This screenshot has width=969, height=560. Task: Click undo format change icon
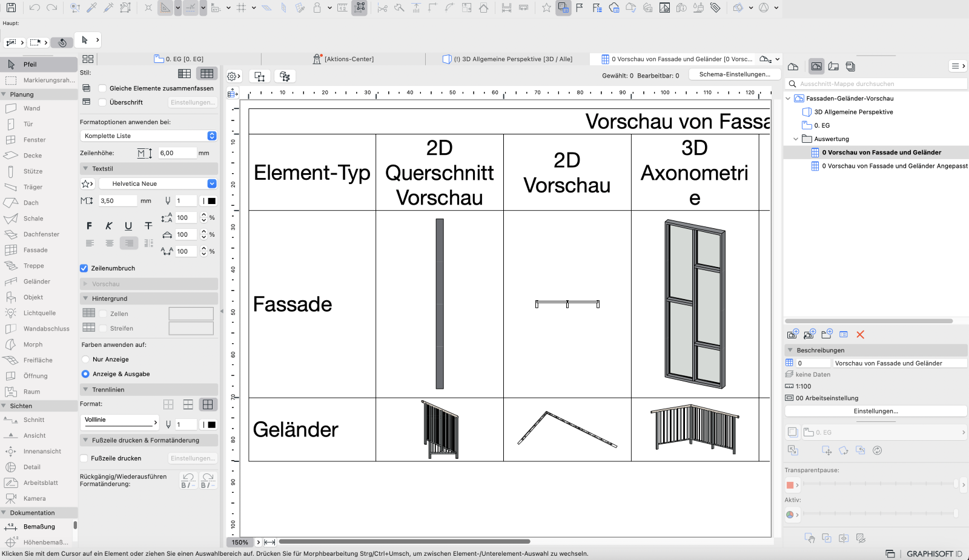[188, 481]
